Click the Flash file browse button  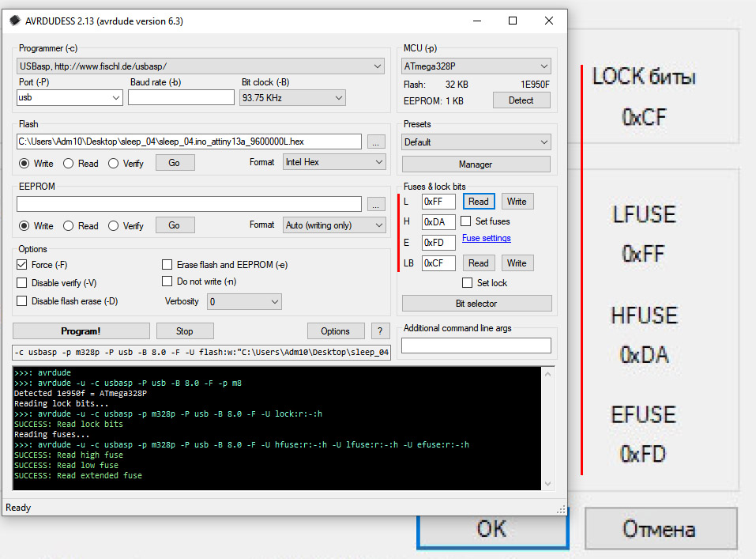click(x=376, y=142)
